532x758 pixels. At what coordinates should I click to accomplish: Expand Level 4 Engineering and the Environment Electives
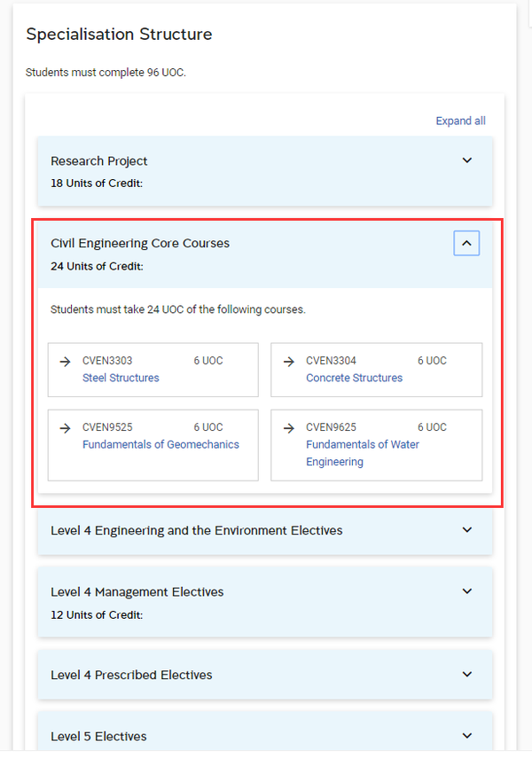467,530
